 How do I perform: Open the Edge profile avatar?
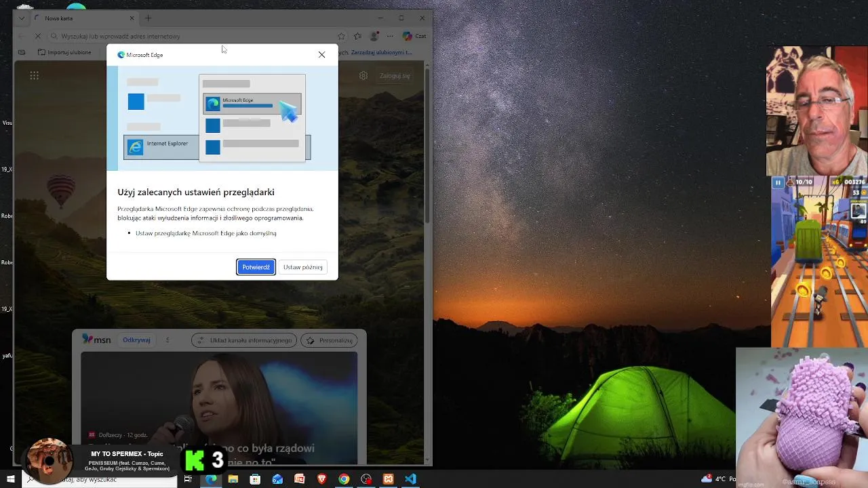(374, 36)
